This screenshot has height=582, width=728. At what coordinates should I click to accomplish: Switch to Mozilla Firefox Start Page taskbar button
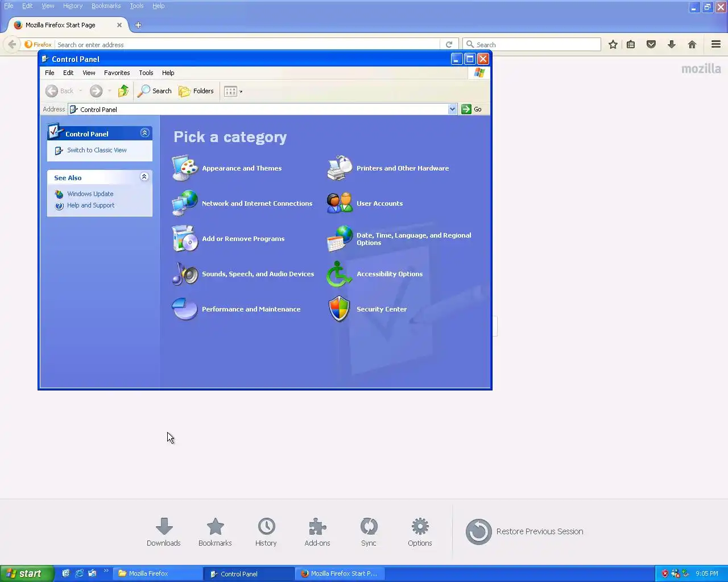point(340,573)
